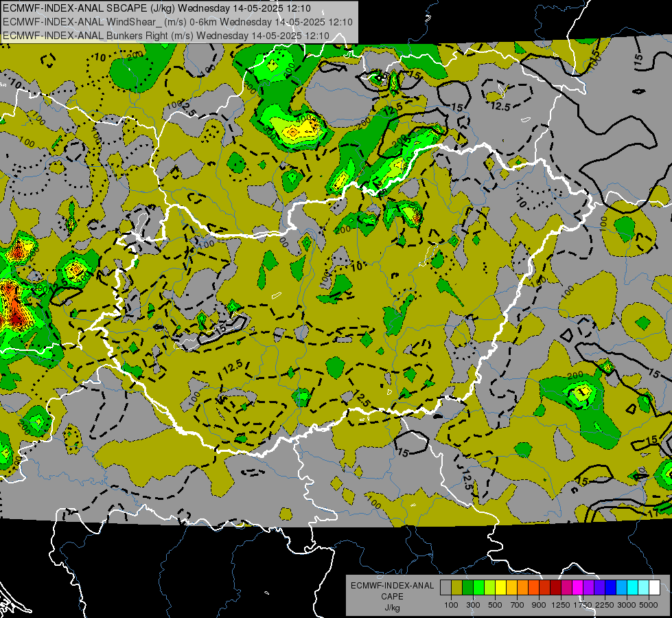Click the CAPE label in the legend

tap(392, 597)
